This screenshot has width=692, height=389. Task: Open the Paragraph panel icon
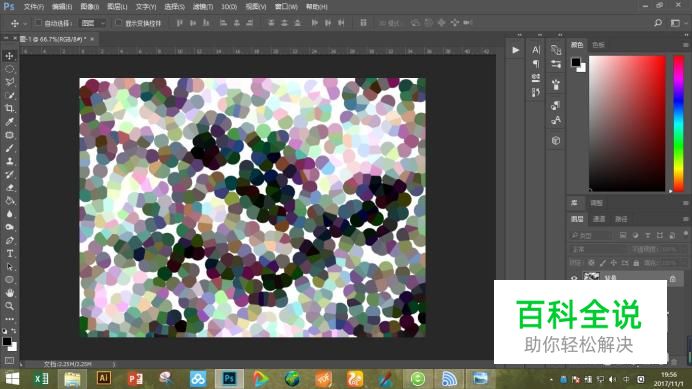click(536, 64)
